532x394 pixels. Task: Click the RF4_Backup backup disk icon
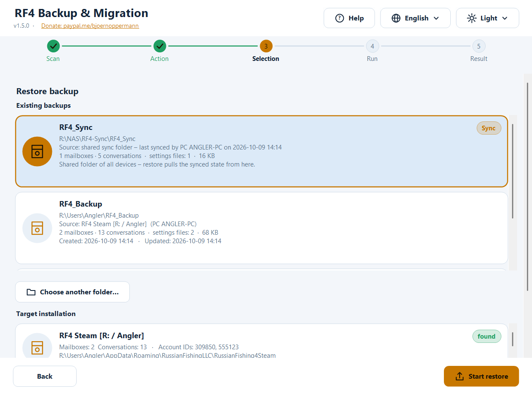37,228
